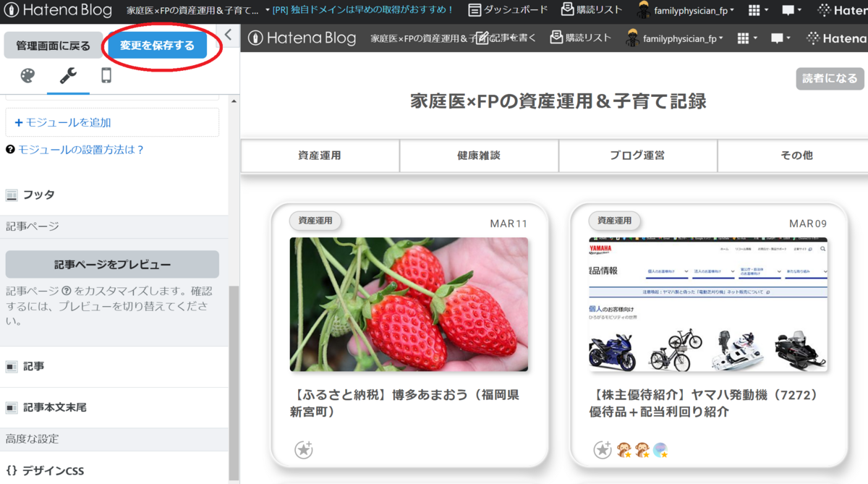Viewport: 868px width, 484px height.
Task: Click + モジュールを追加
Action: (112, 122)
